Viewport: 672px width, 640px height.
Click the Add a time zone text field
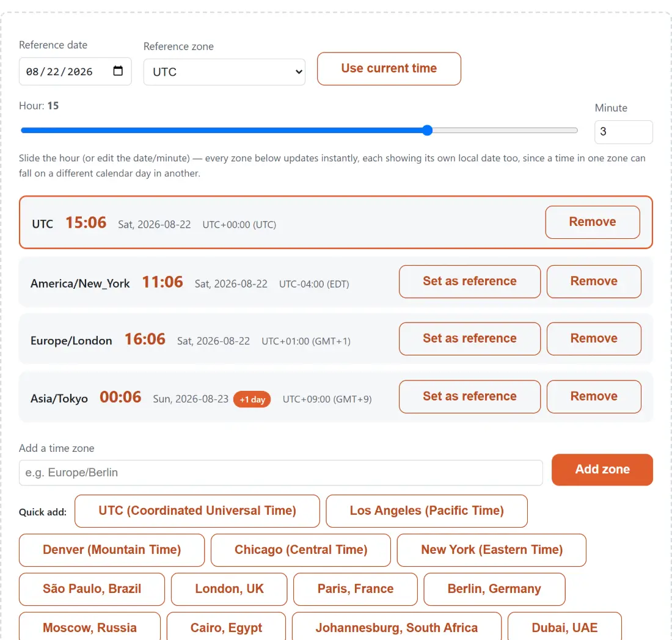(x=281, y=473)
